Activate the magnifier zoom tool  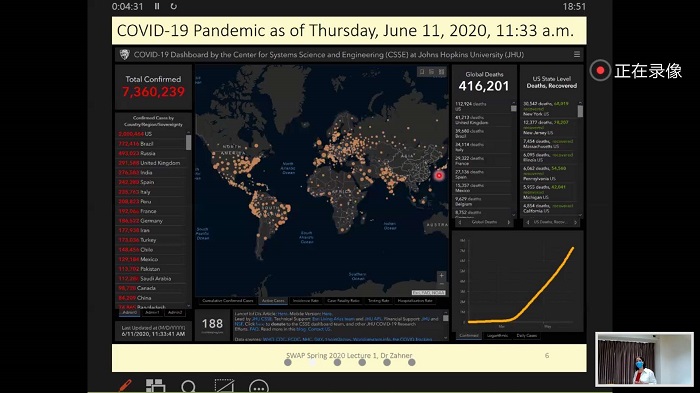(x=189, y=386)
